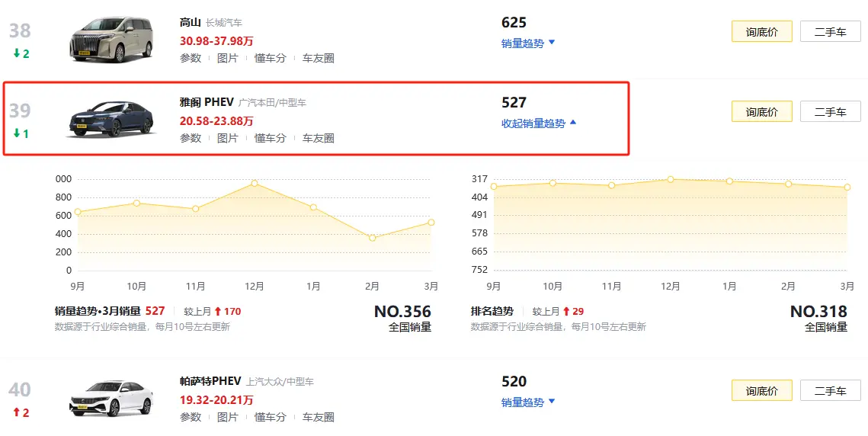Select the 10月 data point on sales chart
The image size is (868, 436).
click(x=136, y=204)
